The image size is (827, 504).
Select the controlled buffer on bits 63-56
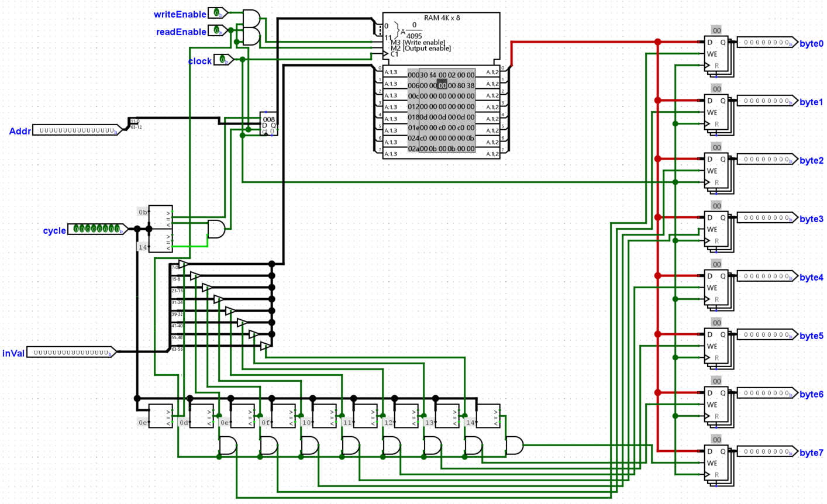pos(266,346)
